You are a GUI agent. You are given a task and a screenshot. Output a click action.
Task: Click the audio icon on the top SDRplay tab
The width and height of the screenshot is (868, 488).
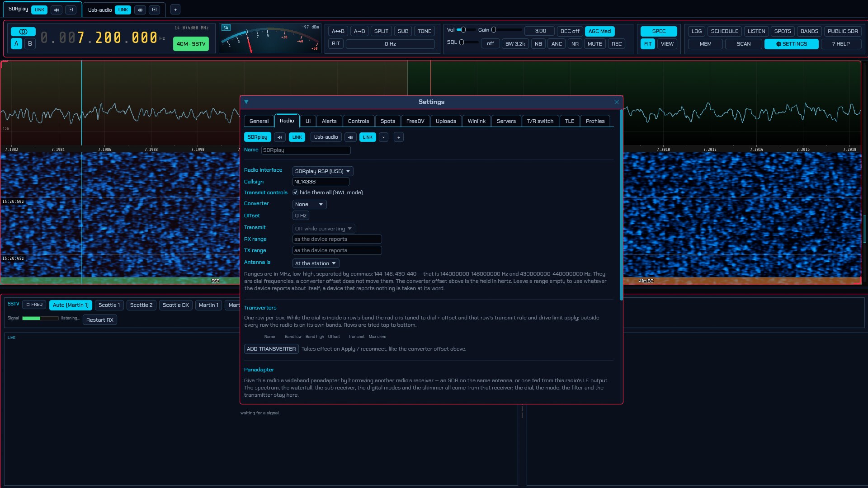(57, 9)
